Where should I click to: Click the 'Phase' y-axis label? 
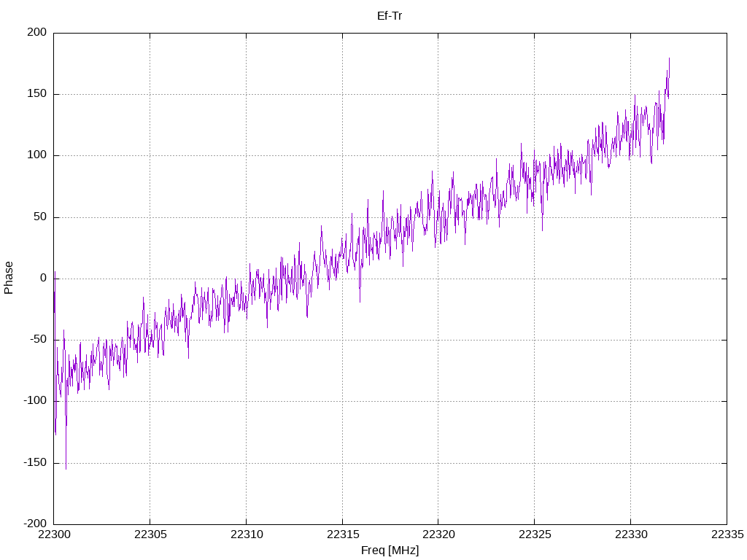9,278
